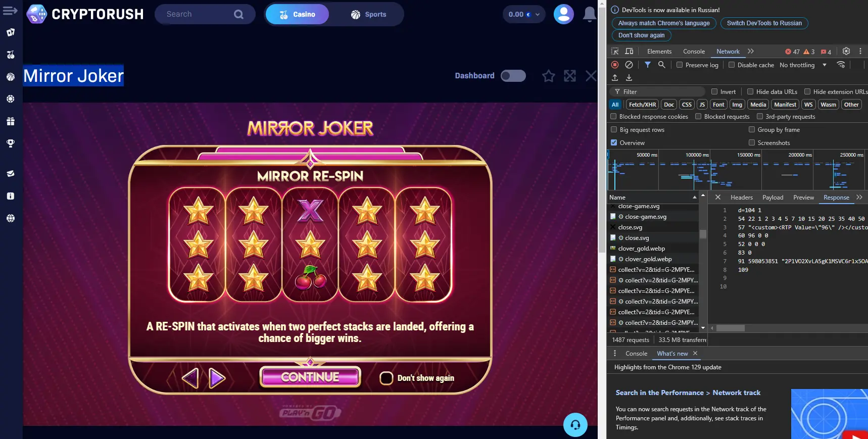This screenshot has width=868, height=439.
Task: Open the CryptoRush sidebar hamburger menu
Action: point(10,11)
